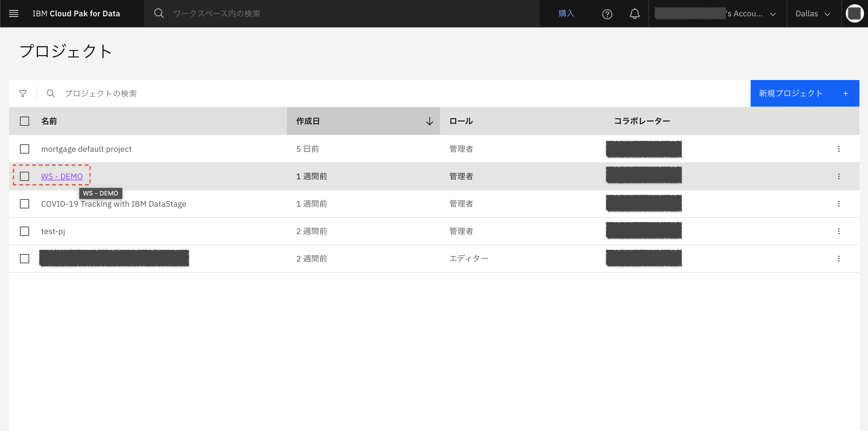Viewport: 868px width, 431px height.
Task: Tick the checkbox for test-pj
Action: coord(25,231)
